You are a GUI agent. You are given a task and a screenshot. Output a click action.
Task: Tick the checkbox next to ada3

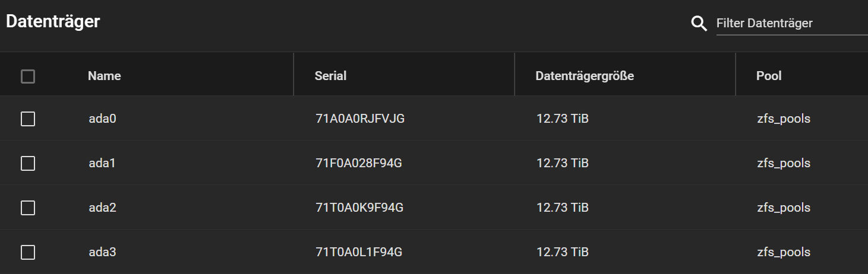point(28,252)
